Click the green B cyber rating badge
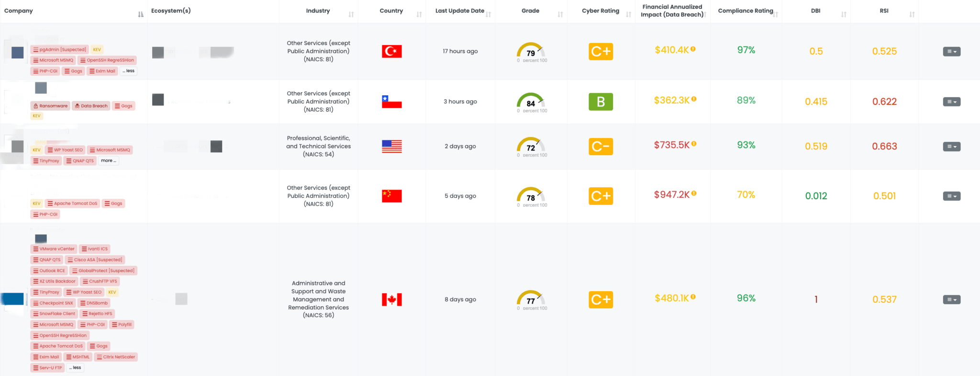 coord(601,102)
